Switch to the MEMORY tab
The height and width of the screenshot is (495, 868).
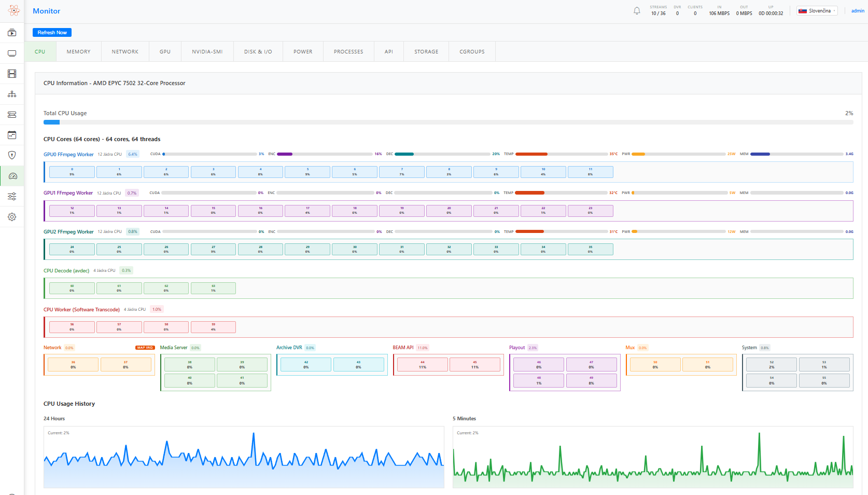(79, 52)
